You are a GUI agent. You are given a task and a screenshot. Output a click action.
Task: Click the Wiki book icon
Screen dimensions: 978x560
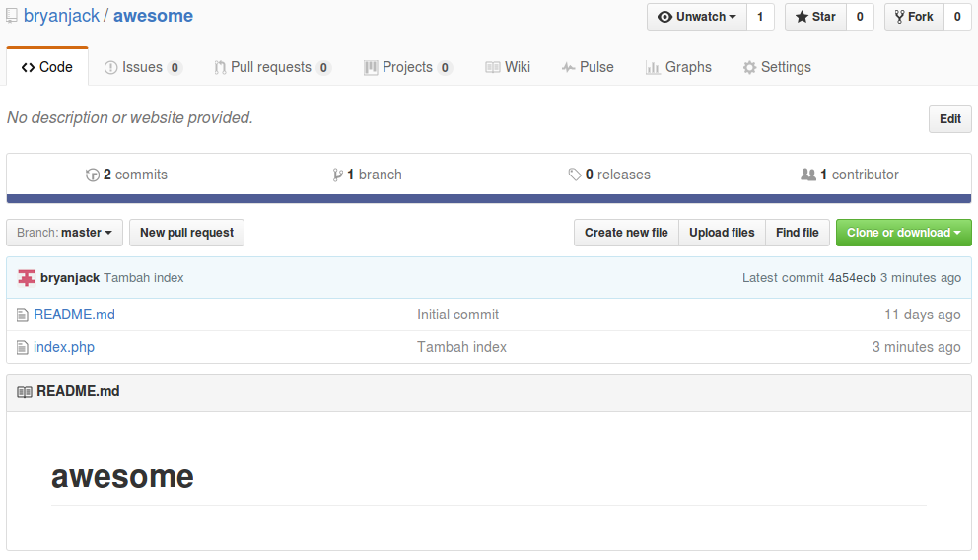coord(493,67)
